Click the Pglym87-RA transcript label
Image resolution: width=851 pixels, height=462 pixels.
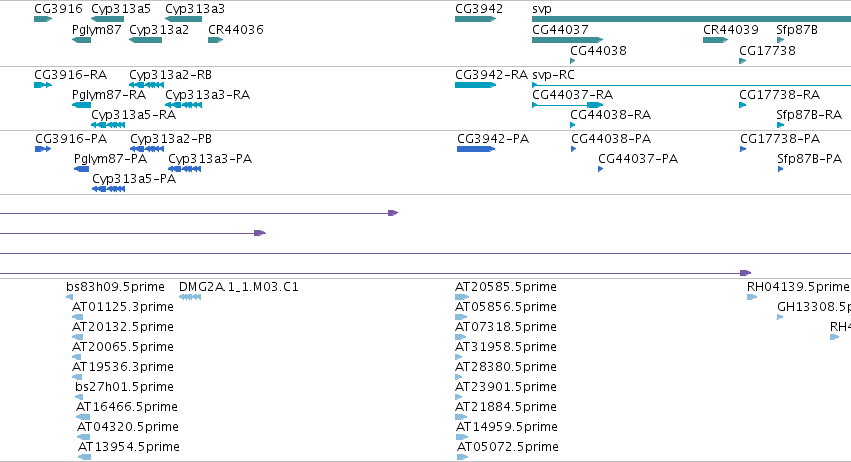coord(109,95)
